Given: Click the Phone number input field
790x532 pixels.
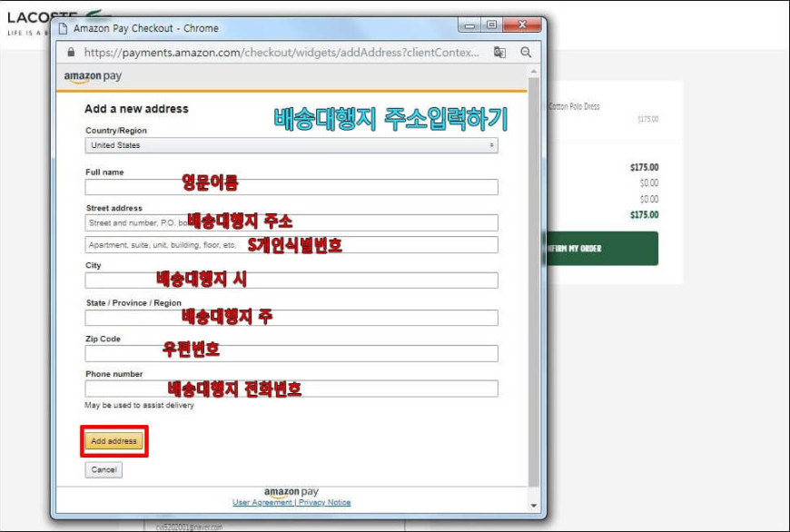Looking at the screenshot, I should [x=291, y=389].
